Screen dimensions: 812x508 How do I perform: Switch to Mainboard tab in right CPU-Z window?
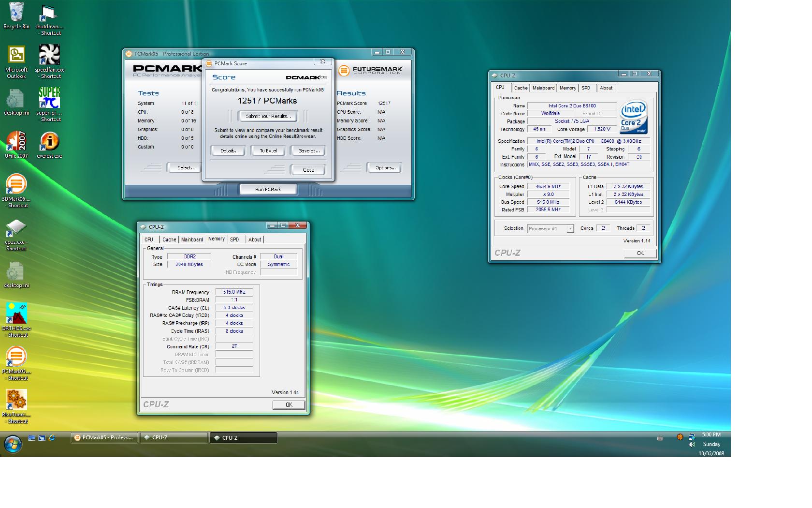(x=543, y=88)
